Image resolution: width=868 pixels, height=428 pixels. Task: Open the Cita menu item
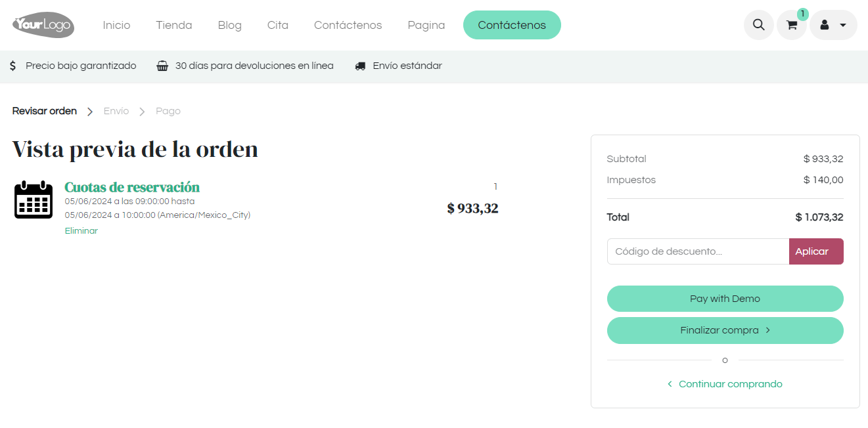pos(278,25)
